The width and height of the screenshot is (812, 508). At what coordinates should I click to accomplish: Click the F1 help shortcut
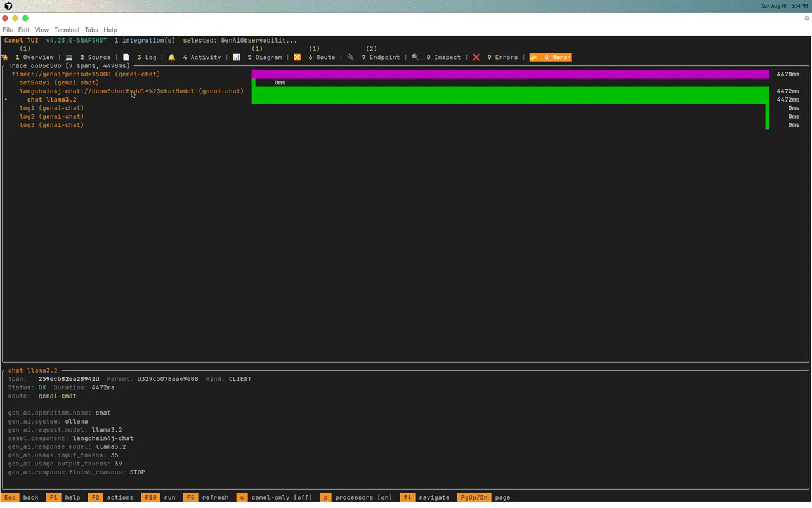63,498
